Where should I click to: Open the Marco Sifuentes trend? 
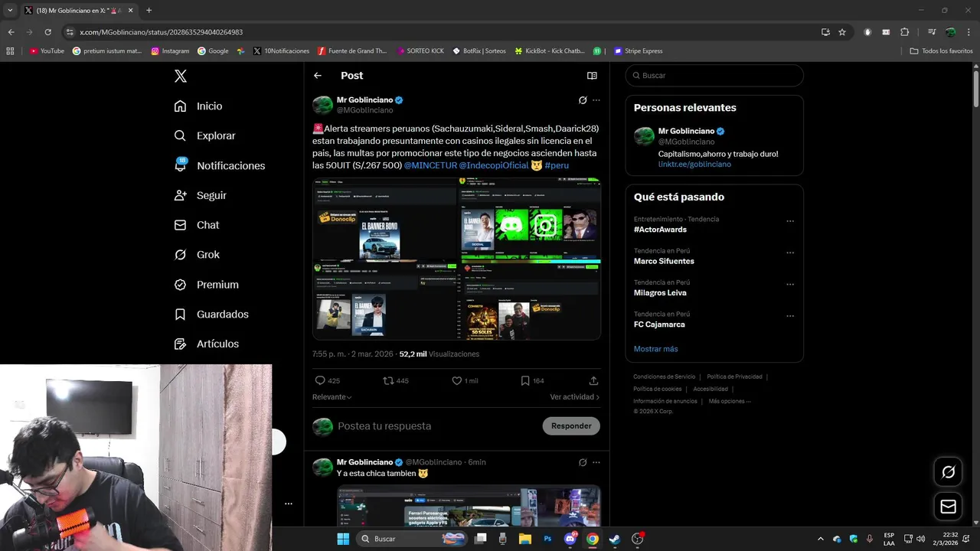664,261
